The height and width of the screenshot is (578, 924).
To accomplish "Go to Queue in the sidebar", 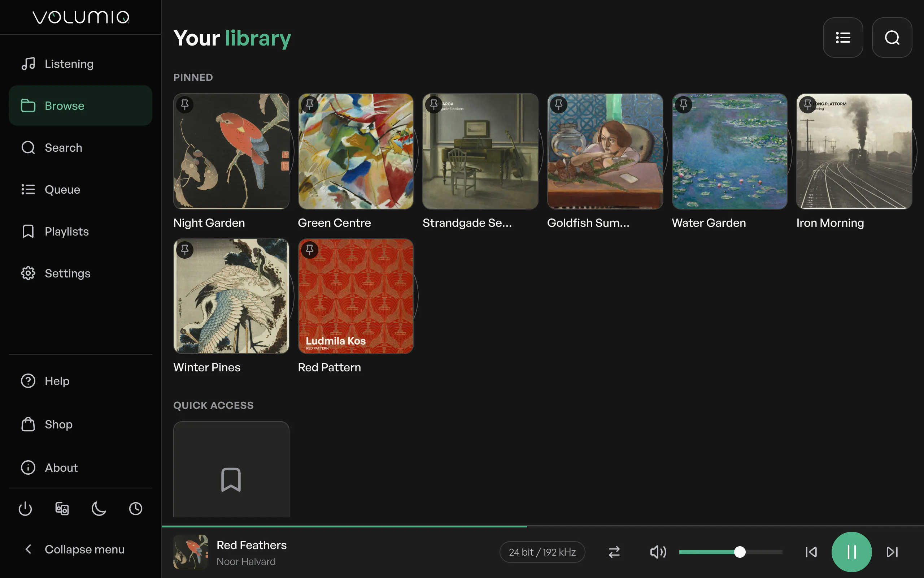I will tap(80, 190).
